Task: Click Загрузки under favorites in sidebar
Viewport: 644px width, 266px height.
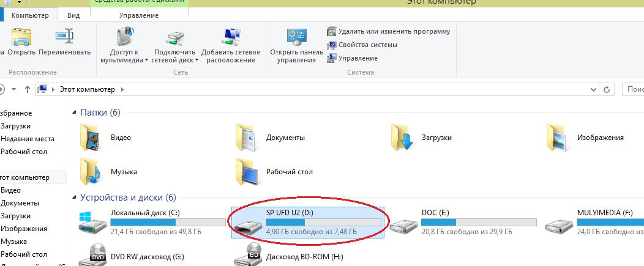Action: coord(15,126)
